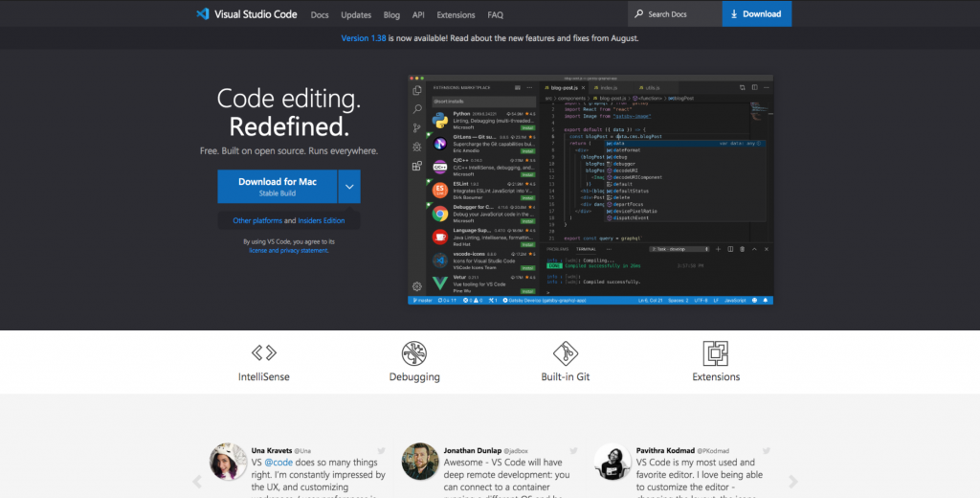Click the Jonathan Dunlap name text
The width and height of the screenshot is (980, 498).
pos(473,450)
